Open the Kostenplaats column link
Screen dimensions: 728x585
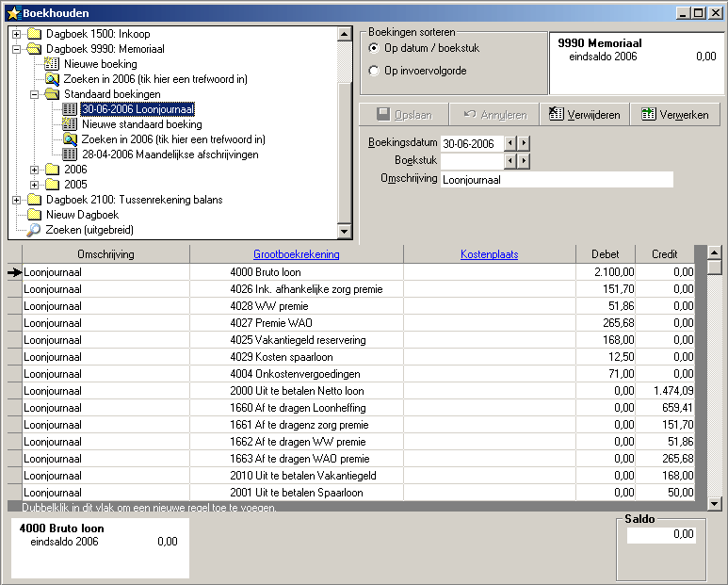pos(490,254)
